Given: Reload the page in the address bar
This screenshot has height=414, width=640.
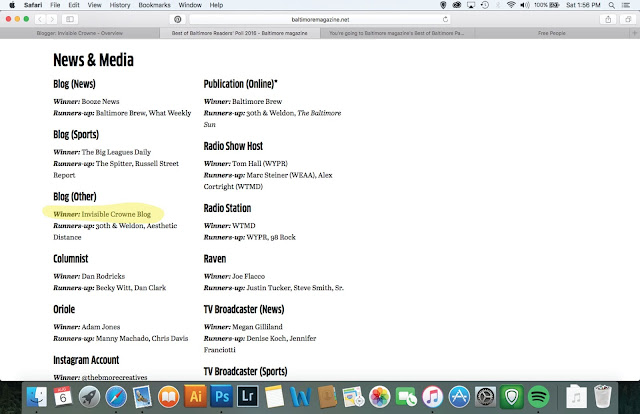Looking at the screenshot, I should (445, 19).
